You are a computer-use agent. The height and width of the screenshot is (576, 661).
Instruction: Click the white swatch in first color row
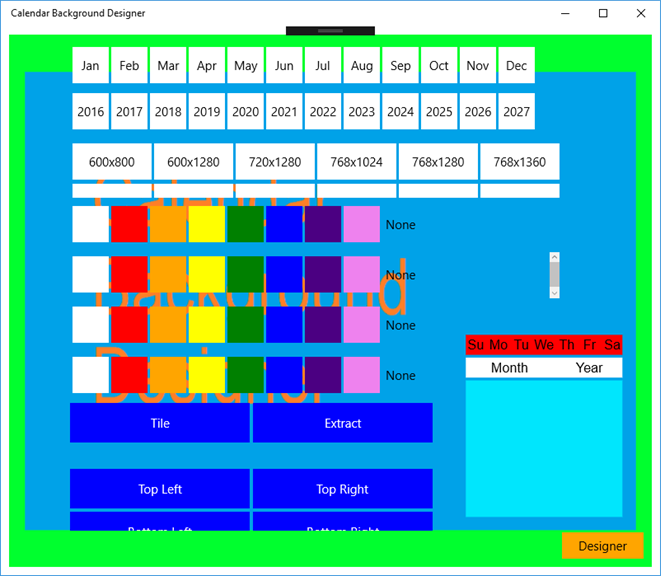[91, 224]
